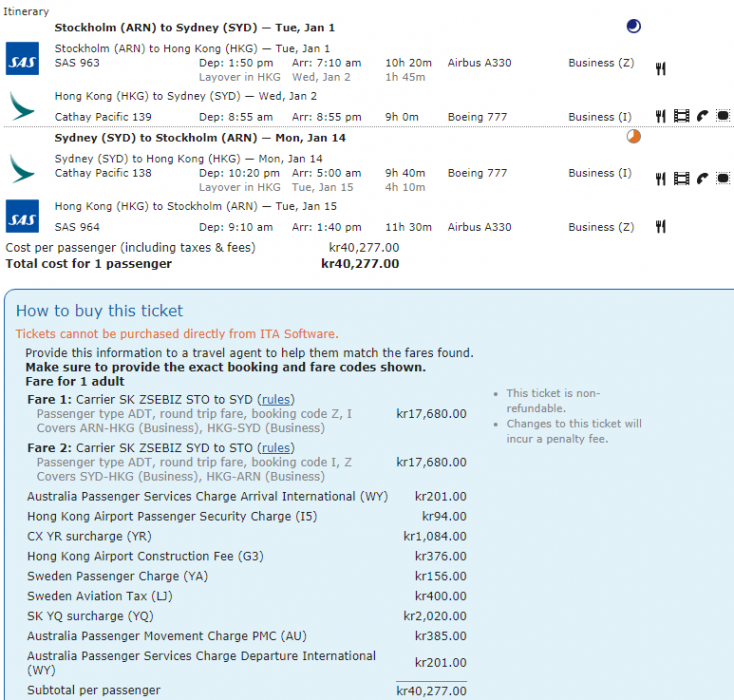Click the Stockholm to Sydney outbound header
The height and width of the screenshot is (700, 734).
pos(194,28)
